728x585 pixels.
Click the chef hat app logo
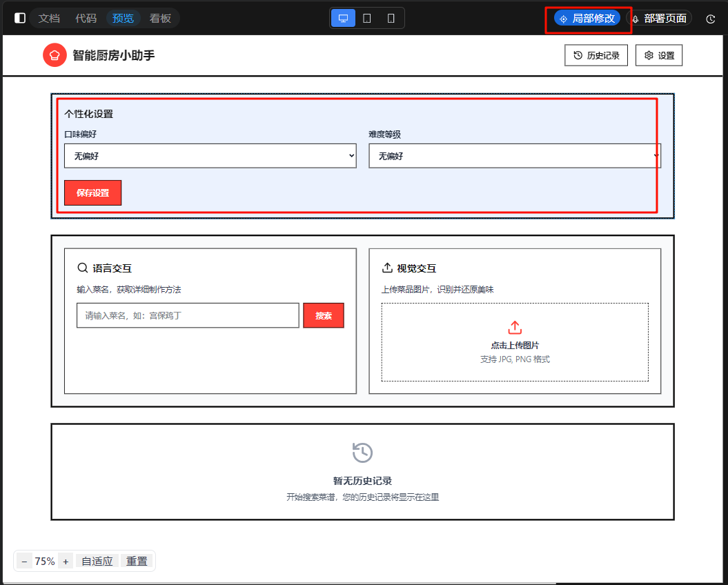click(55, 55)
